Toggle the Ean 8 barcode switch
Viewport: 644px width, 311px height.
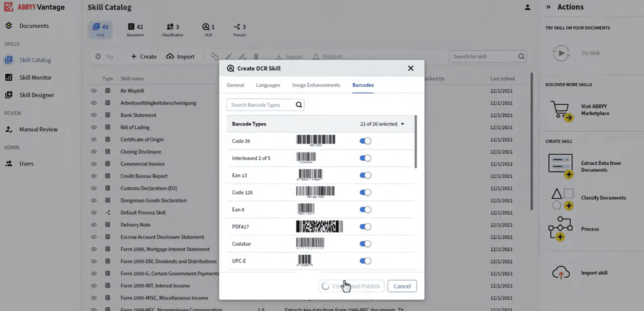365,209
